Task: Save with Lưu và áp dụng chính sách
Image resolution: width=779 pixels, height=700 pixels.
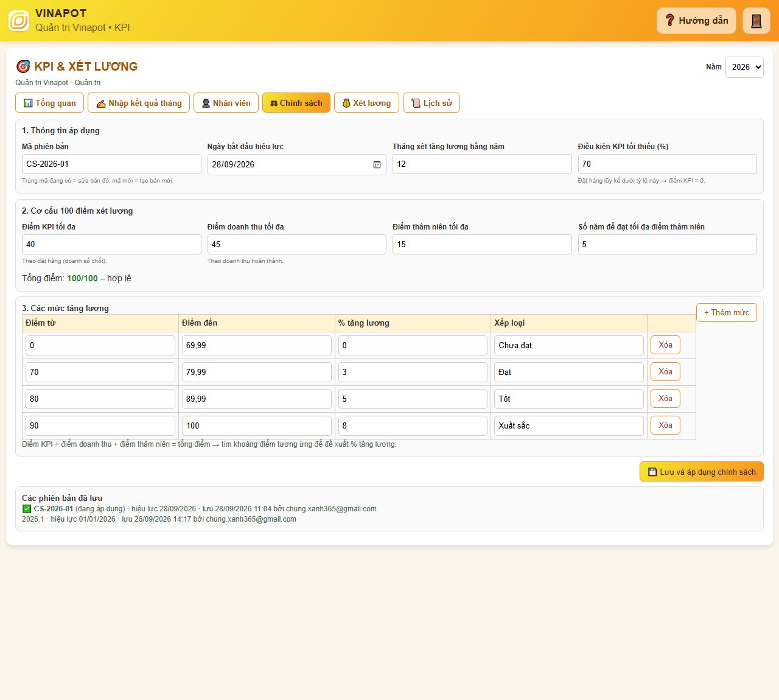Action: tap(702, 472)
